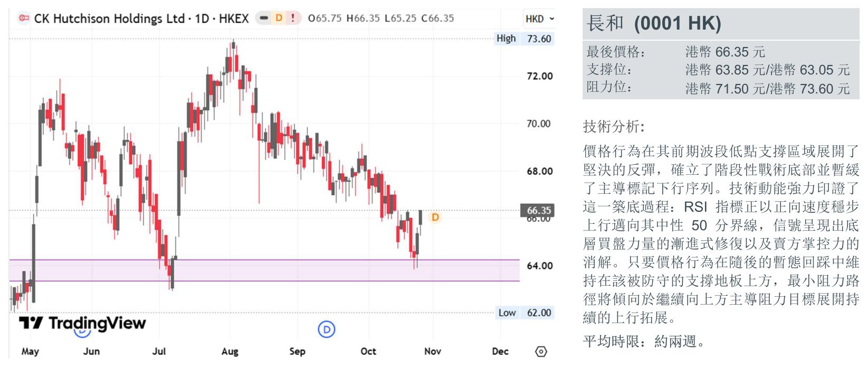Click May on the time axis

click(x=30, y=351)
